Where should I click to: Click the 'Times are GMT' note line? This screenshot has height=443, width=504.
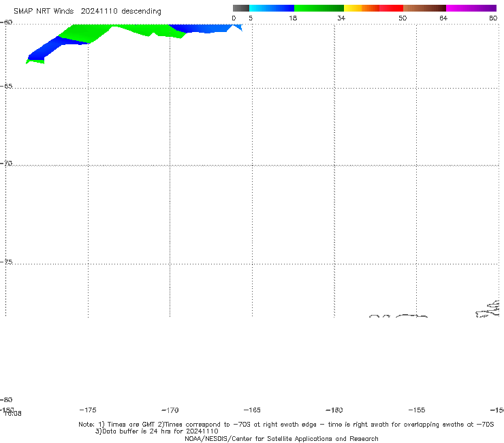pyautogui.click(x=286, y=425)
